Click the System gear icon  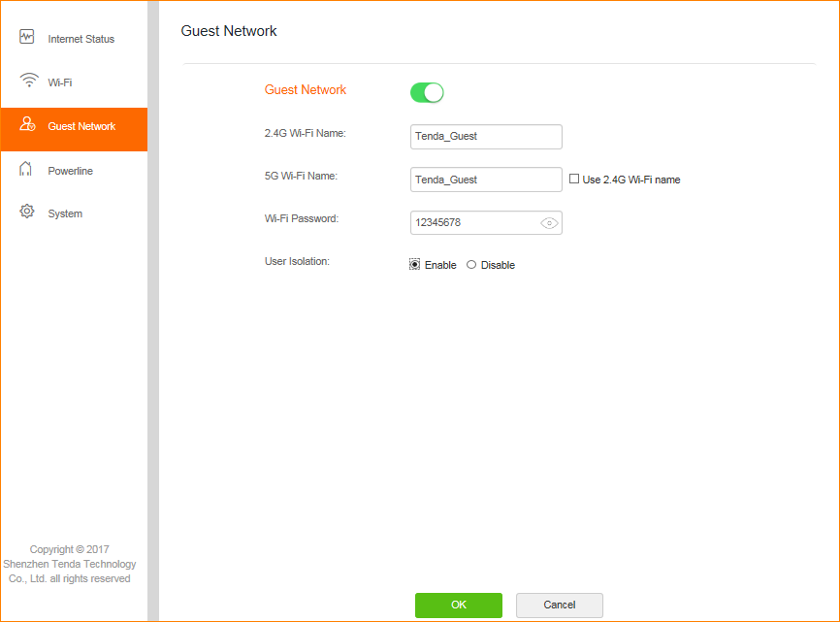[x=27, y=213]
